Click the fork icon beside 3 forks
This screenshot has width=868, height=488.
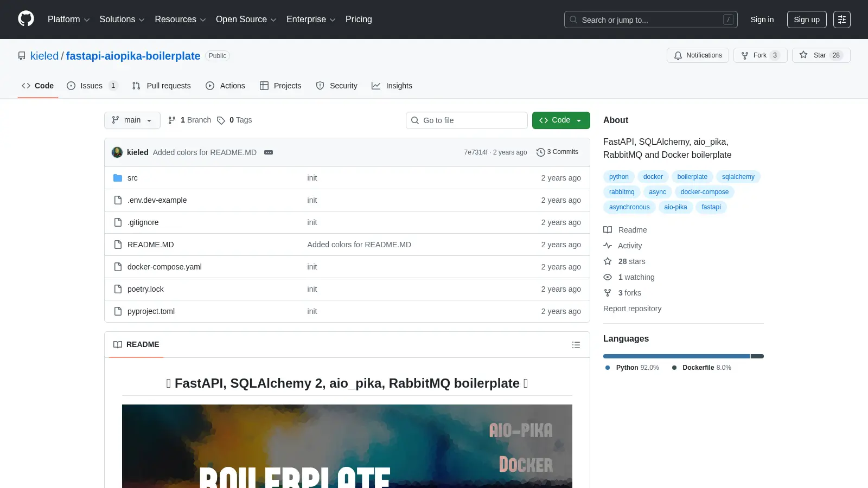click(608, 293)
